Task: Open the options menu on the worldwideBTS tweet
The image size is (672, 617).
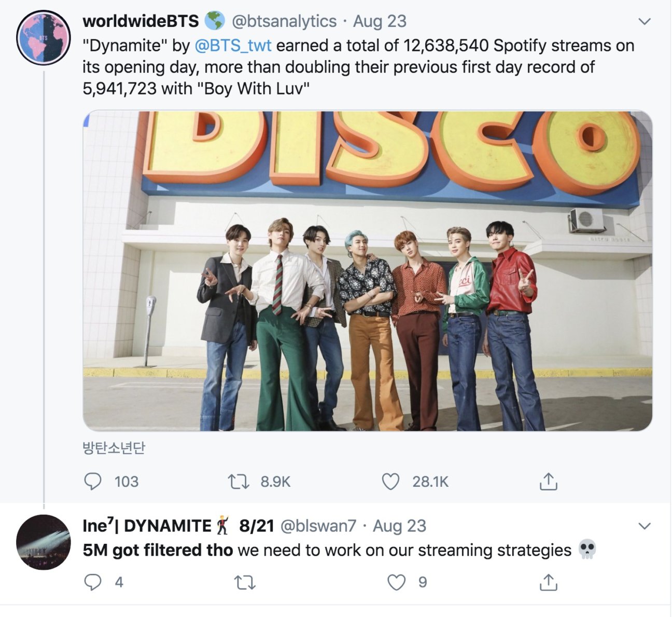Action: [644, 22]
